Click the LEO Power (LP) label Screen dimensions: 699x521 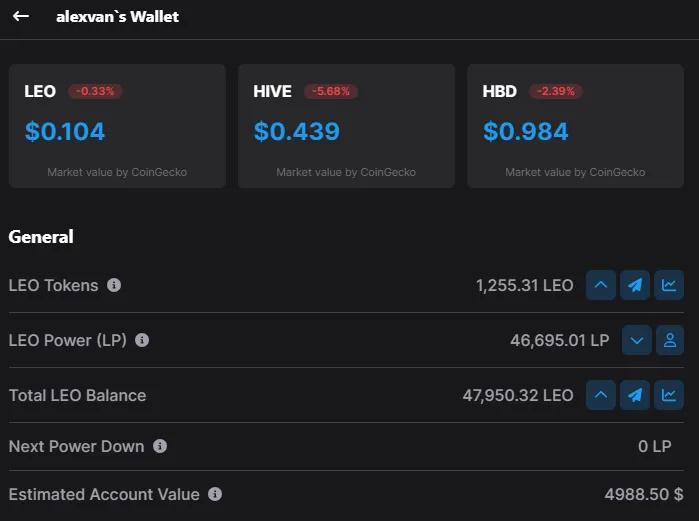pyautogui.click(x=68, y=340)
